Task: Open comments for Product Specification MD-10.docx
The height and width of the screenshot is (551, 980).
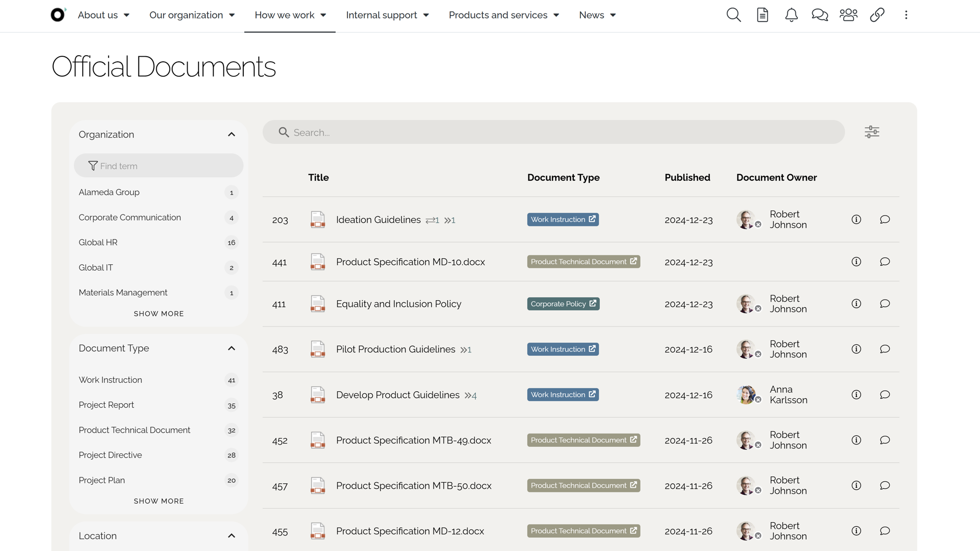Action: (885, 262)
